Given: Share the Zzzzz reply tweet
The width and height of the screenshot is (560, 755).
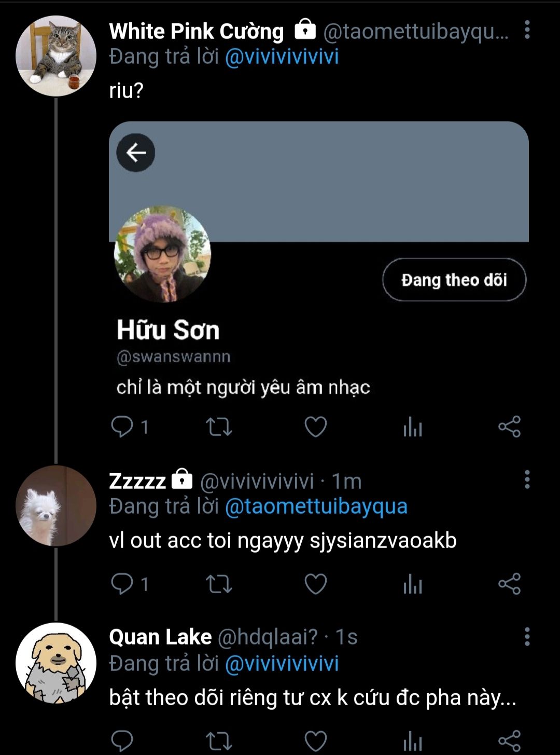Looking at the screenshot, I should (x=509, y=585).
